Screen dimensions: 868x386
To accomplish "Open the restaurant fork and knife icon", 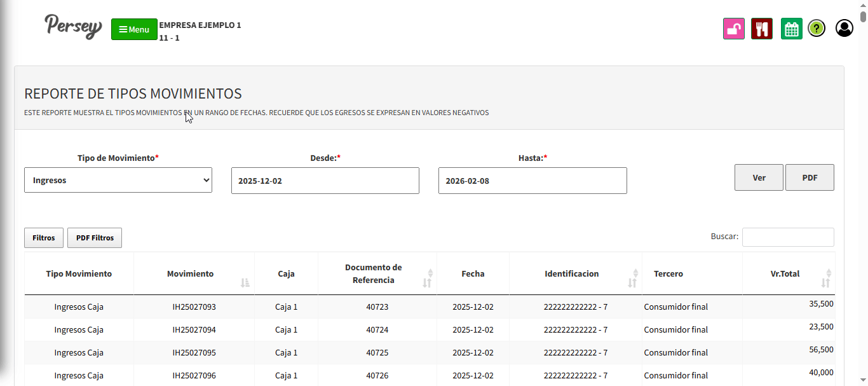I will point(761,29).
